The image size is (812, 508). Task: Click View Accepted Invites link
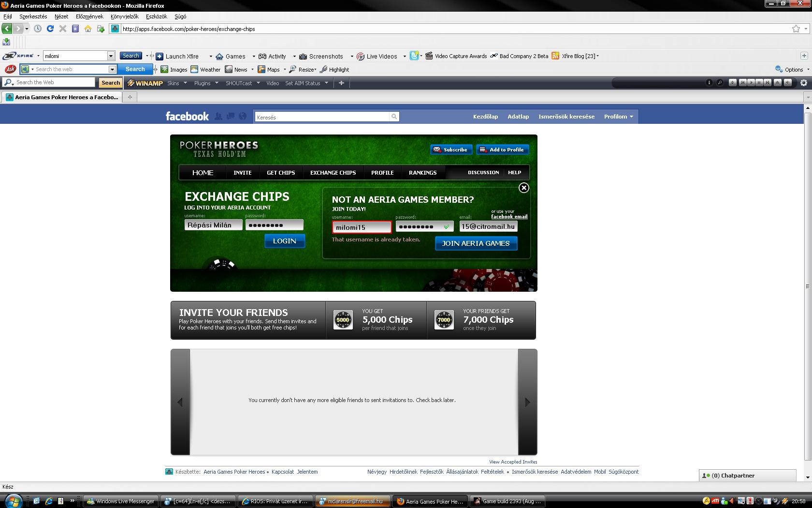[x=513, y=462]
